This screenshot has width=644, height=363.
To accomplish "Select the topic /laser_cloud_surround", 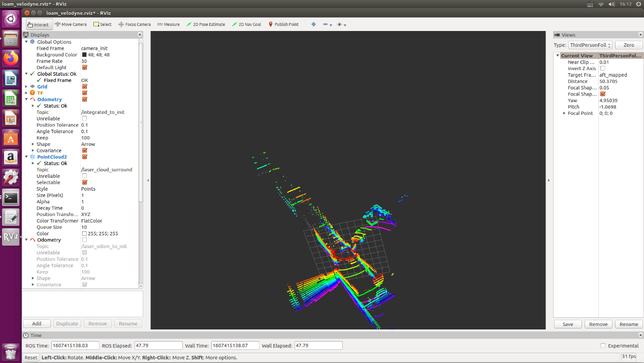I will coord(107,170).
